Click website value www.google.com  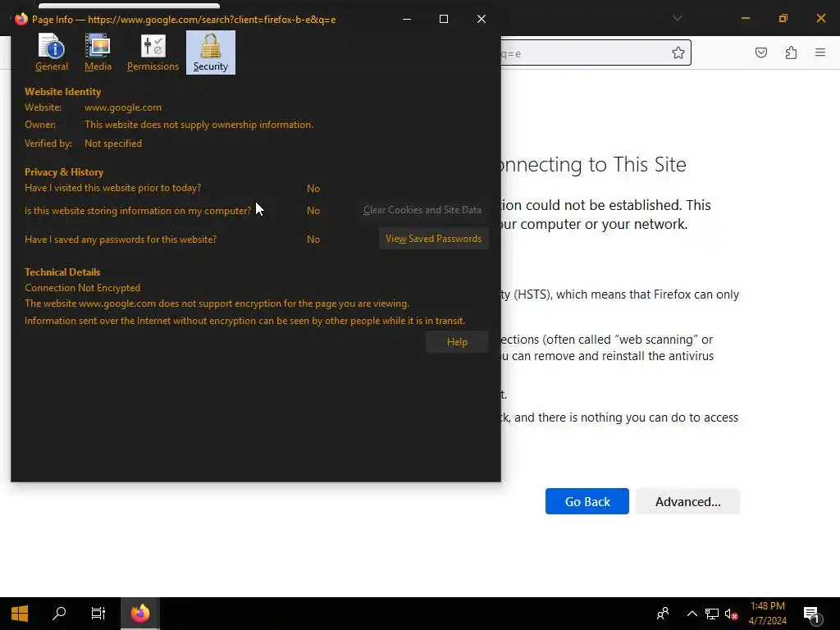coord(123,107)
